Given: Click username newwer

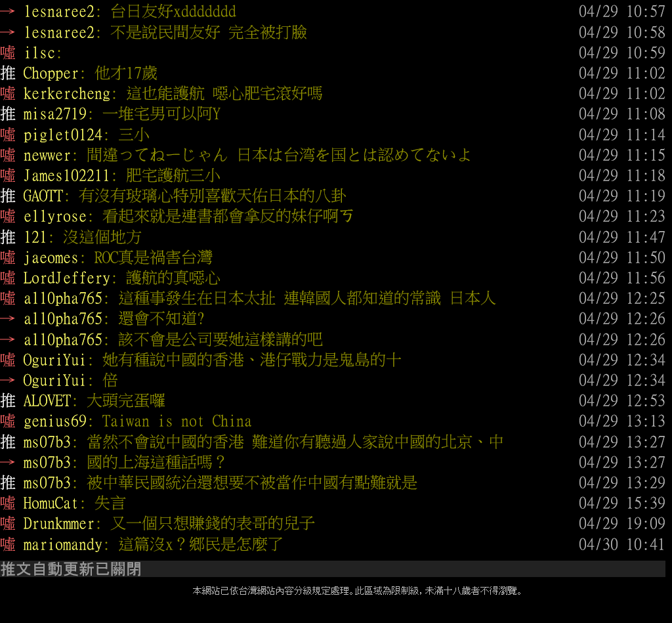Looking at the screenshot, I should pos(47,155).
